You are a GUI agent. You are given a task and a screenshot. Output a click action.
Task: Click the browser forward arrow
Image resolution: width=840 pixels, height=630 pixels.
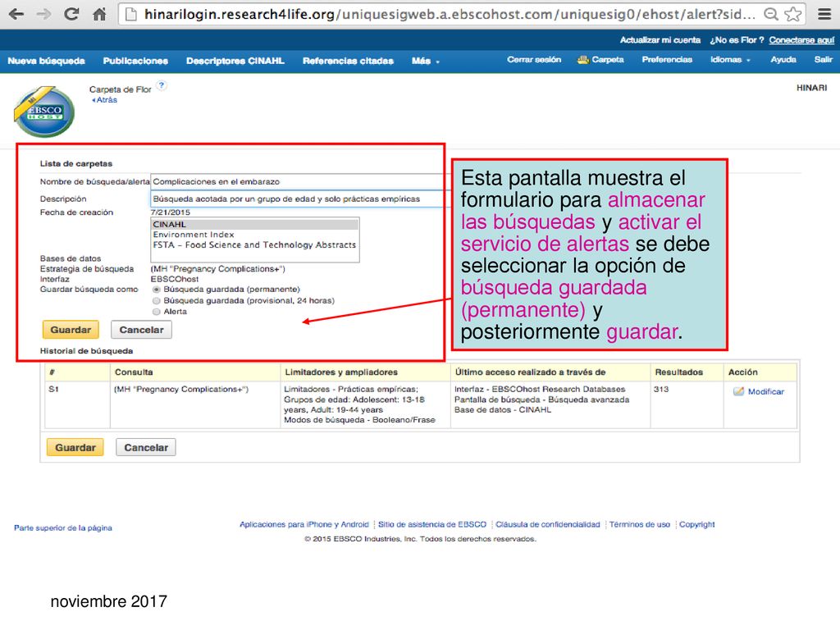click(43, 14)
